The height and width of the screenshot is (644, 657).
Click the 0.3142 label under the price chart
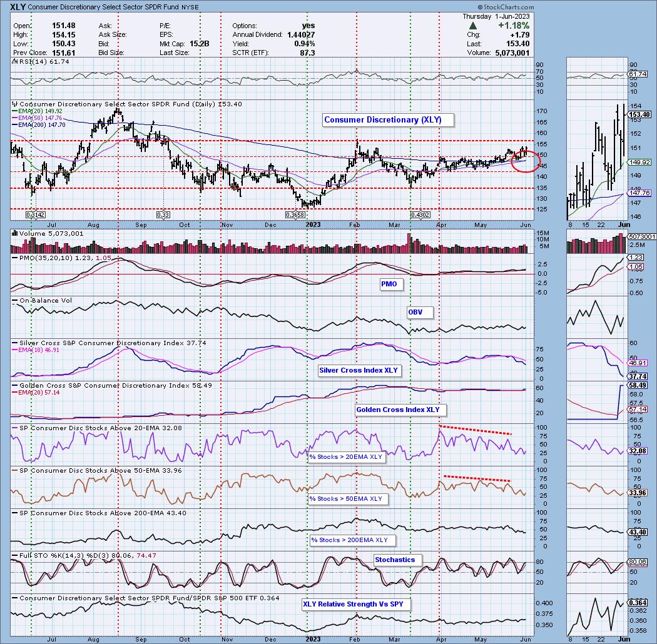pyautogui.click(x=36, y=215)
